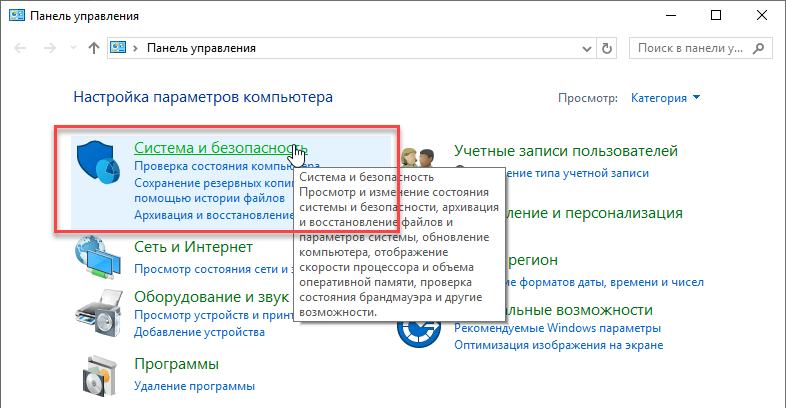Refresh the Control Panel view
Image resolution: width=786 pixels, height=408 pixels.
point(607,48)
